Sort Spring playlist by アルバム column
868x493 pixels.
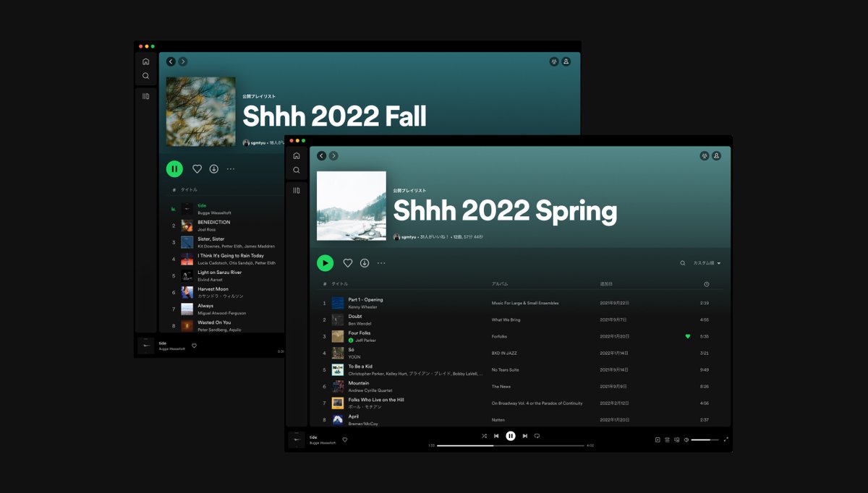(500, 284)
